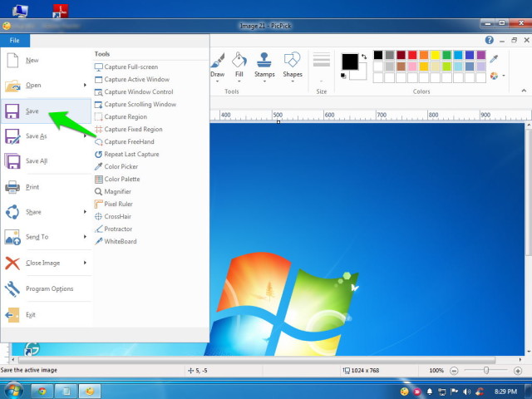Open the Help question mark icon
Image resolution: width=532 pixels, height=399 pixels.
(x=490, y=40)
